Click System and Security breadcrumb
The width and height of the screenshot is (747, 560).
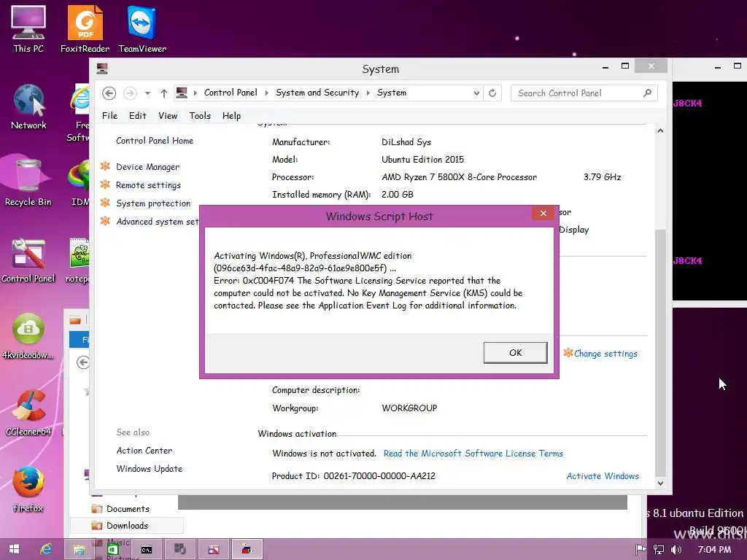[x=317, y=93]
